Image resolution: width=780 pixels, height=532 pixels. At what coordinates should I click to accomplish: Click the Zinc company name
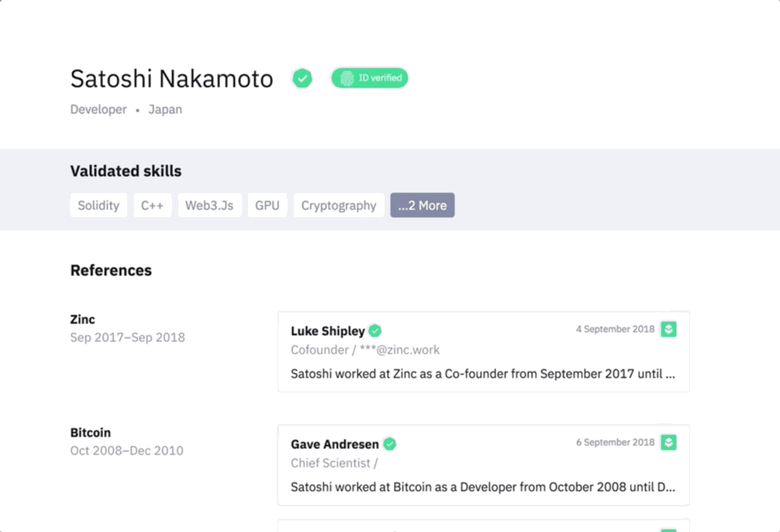(83, 320)
